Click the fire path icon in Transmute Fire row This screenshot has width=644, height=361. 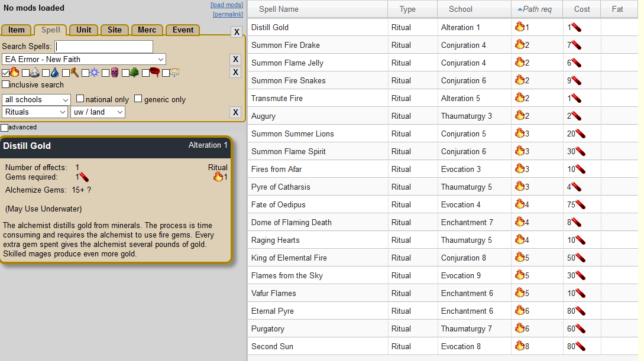pos(520,97)
